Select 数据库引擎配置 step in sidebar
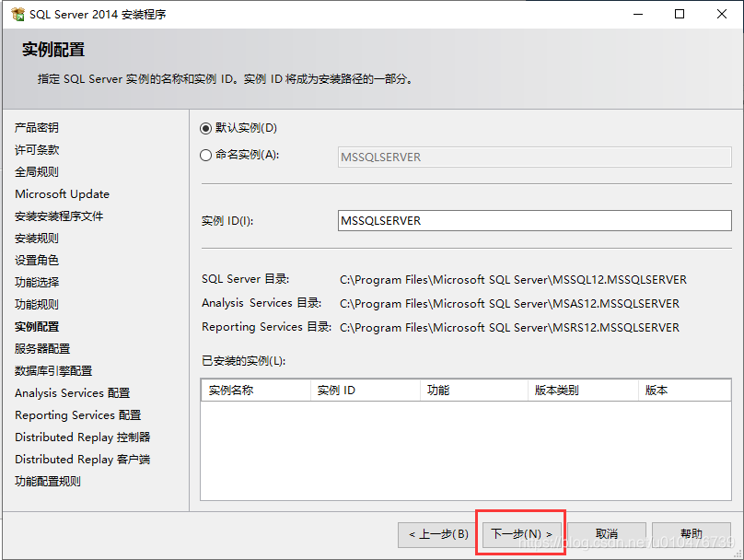Viewport: 744px width, 560px height. point(53,370)
